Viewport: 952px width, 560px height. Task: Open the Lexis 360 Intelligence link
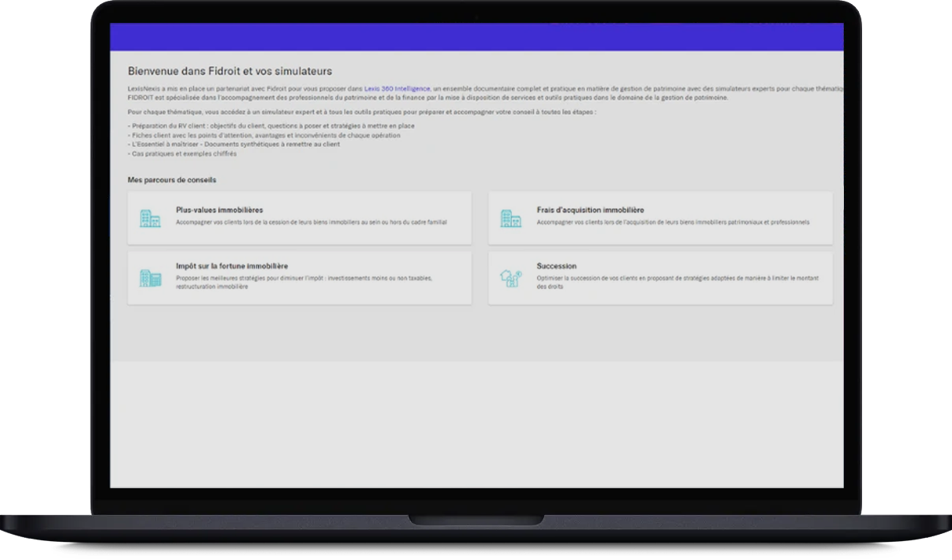click(x=397, y=89)
